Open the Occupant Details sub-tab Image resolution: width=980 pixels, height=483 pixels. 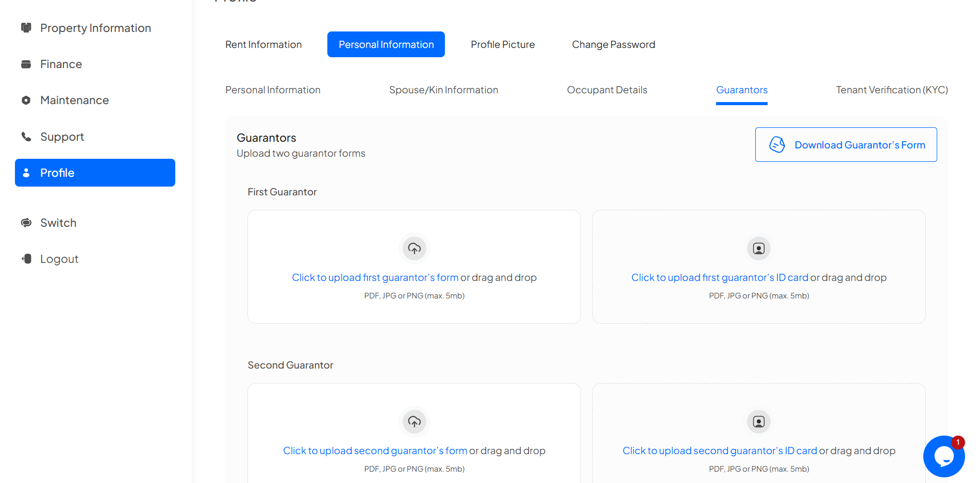pos(607,90)
